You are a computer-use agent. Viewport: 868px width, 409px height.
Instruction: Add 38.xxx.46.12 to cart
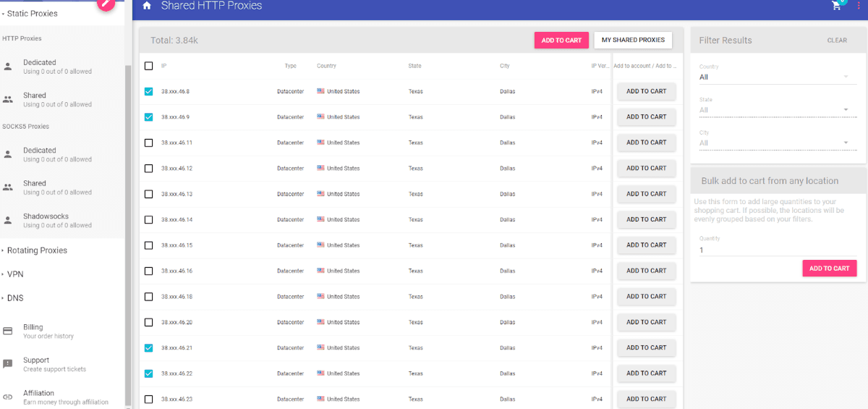click(x=646, y=168)
